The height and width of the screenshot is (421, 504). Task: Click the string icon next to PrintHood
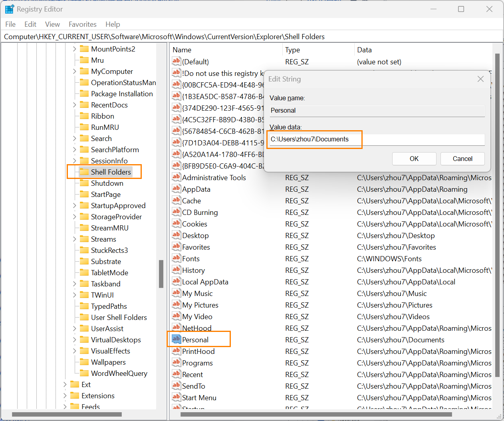click(x=176, y=351)
